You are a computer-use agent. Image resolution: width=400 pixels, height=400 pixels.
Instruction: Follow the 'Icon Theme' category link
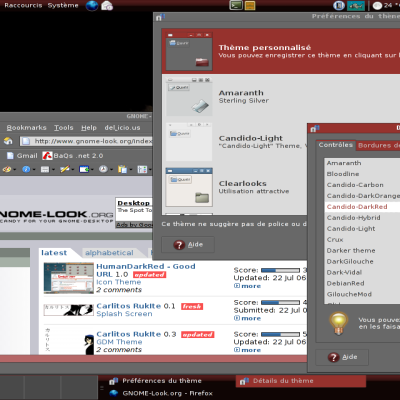click(119, 282)
